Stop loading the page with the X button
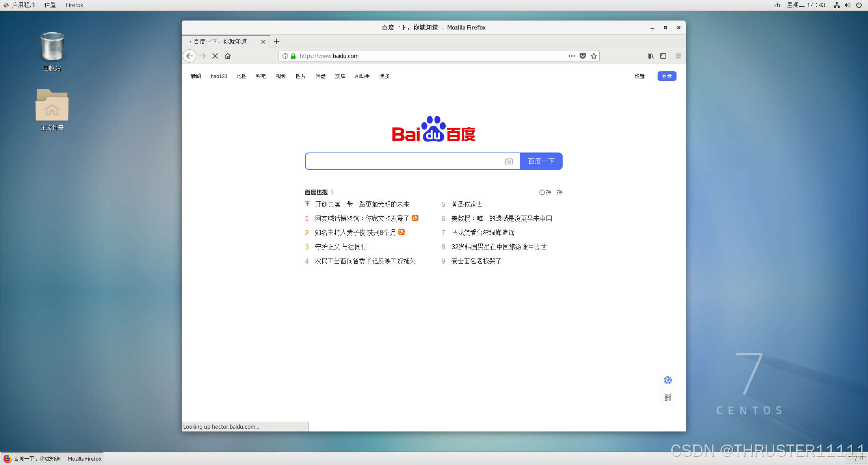This screenshot has height=465, width=868. pos(215,56)
